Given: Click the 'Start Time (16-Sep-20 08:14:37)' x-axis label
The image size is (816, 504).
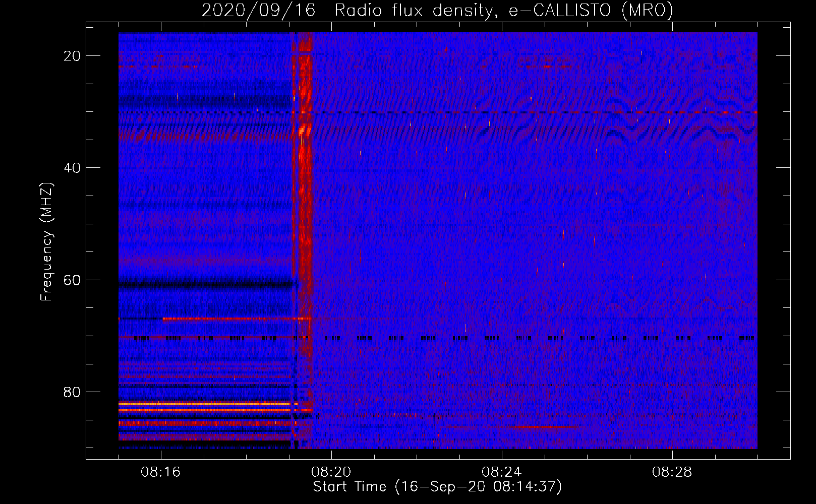Looking at the screenshot, I should 437,487.
